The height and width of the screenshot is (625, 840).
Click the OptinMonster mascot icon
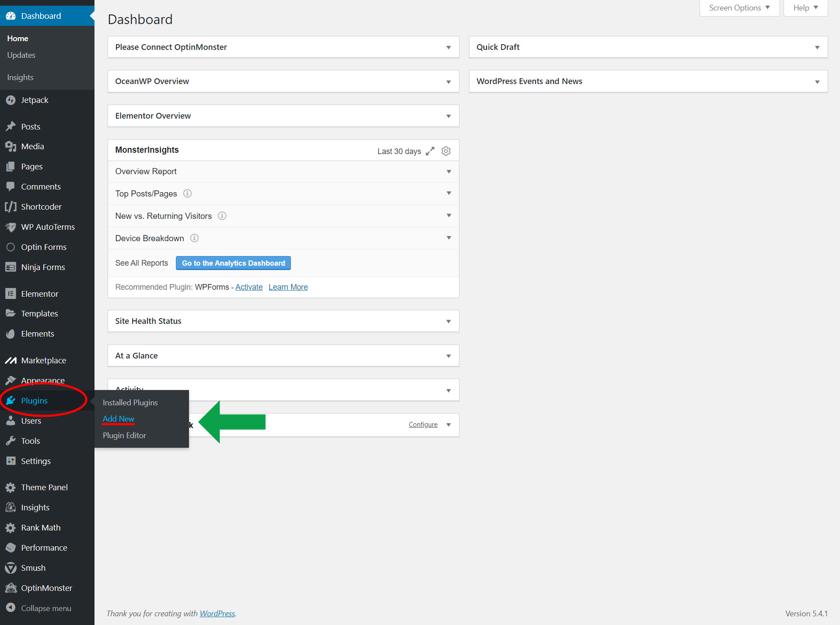coord(10,588)
